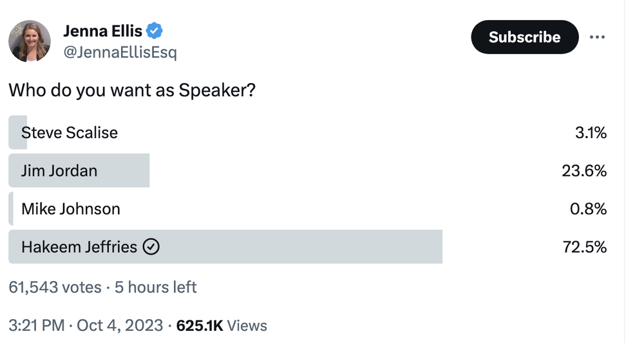Click the 3.1% poll percentage
The width and height of the screenshot is (644, 343).
pos(591,133)
